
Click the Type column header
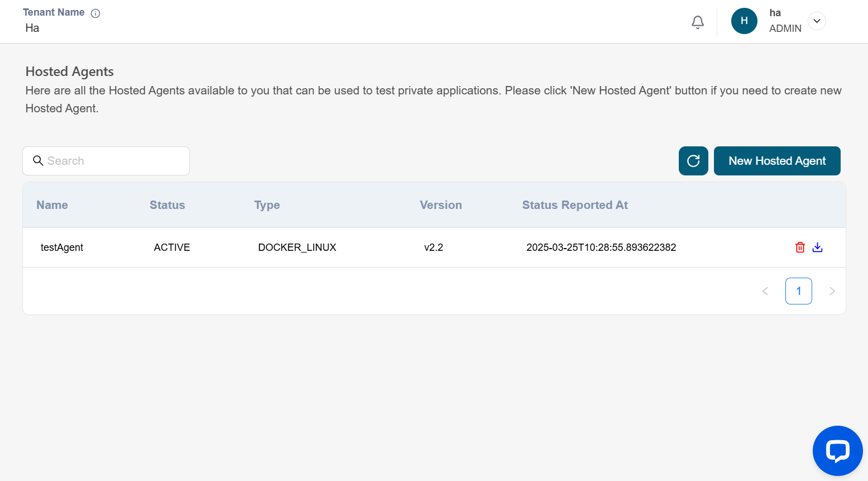coord(267,205)
